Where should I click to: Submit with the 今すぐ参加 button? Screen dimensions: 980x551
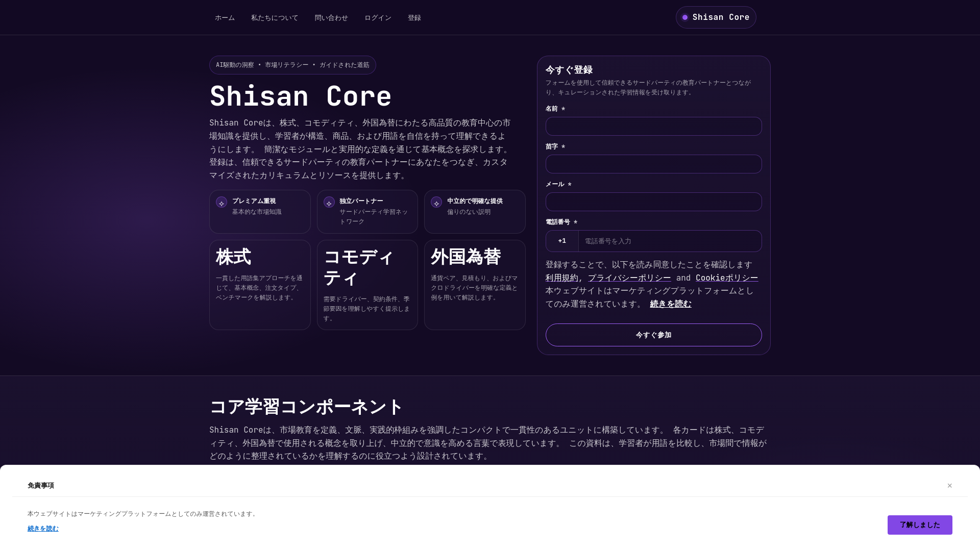[653, 335]
